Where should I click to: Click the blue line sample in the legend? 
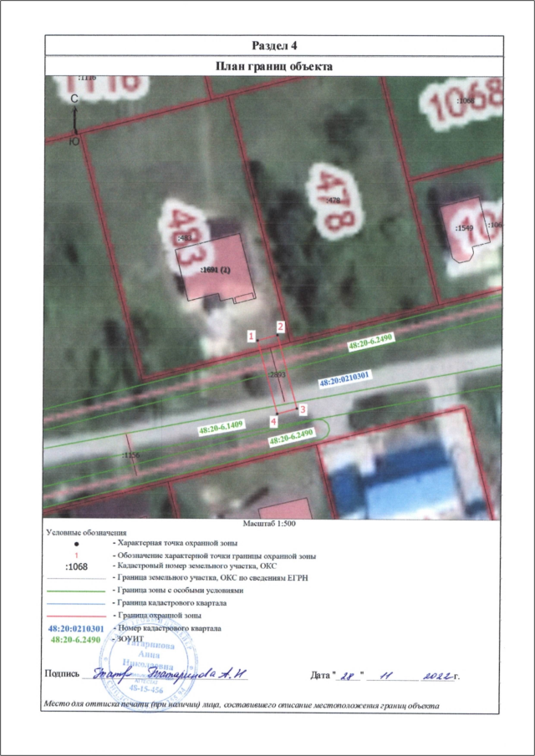(76, 602)
